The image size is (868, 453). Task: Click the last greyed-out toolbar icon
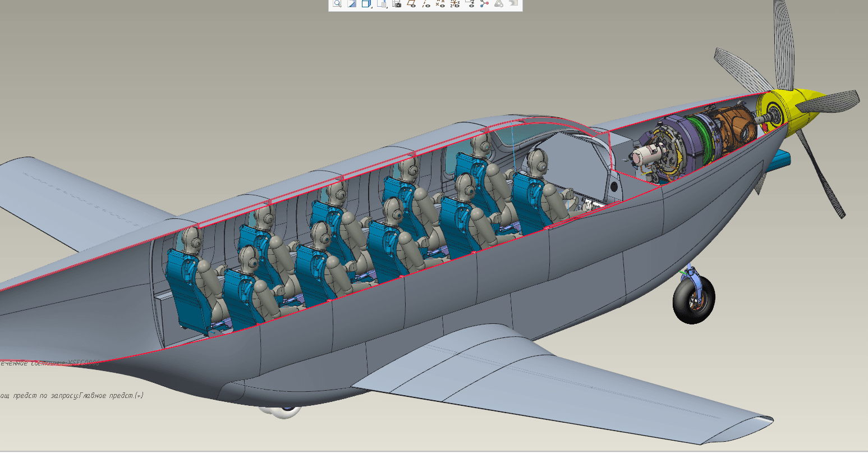(x=513, y=3)
